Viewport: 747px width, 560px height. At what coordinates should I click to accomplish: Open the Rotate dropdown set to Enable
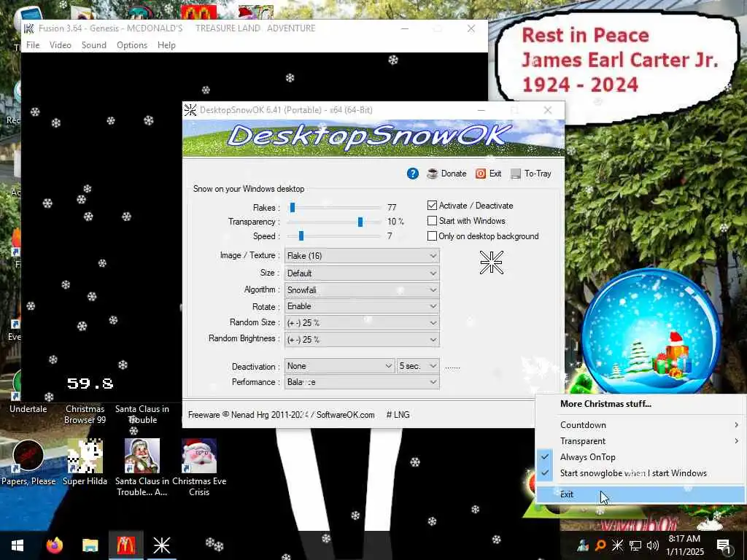[362, 306]
